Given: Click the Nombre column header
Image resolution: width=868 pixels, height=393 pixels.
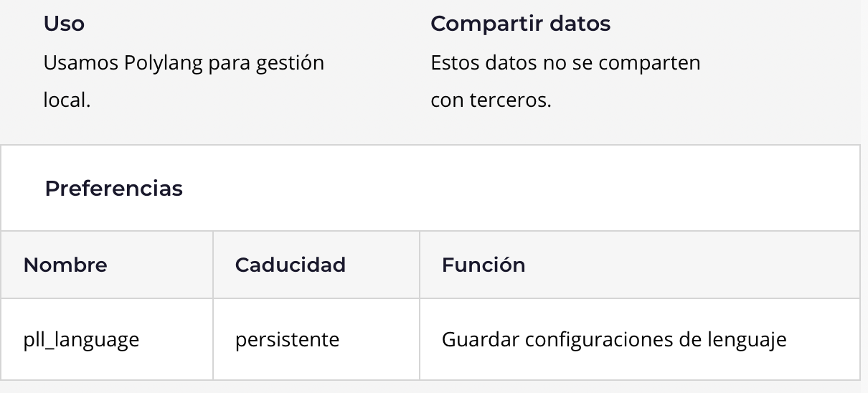Looking at the screenshot, I should tap(65, 265).
